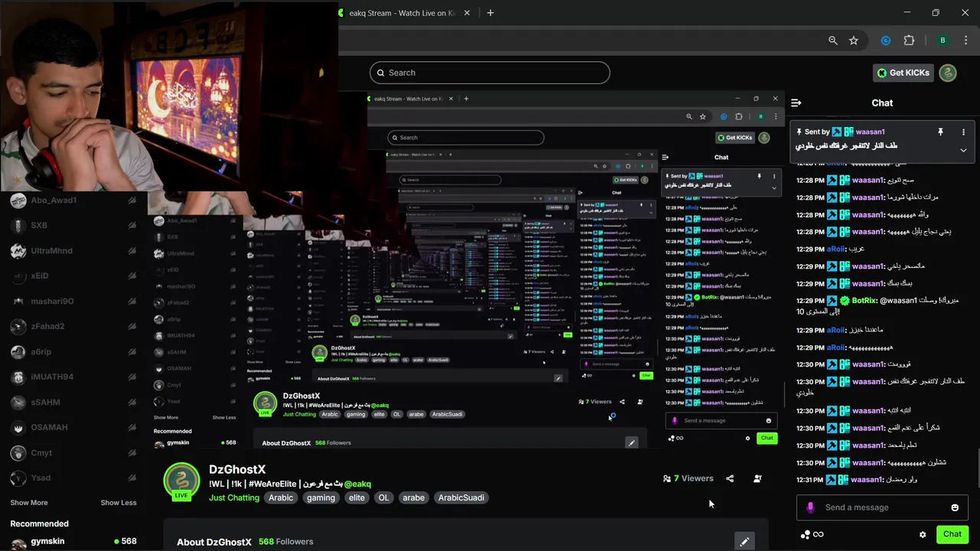Click the search field in Kick header

490,73
